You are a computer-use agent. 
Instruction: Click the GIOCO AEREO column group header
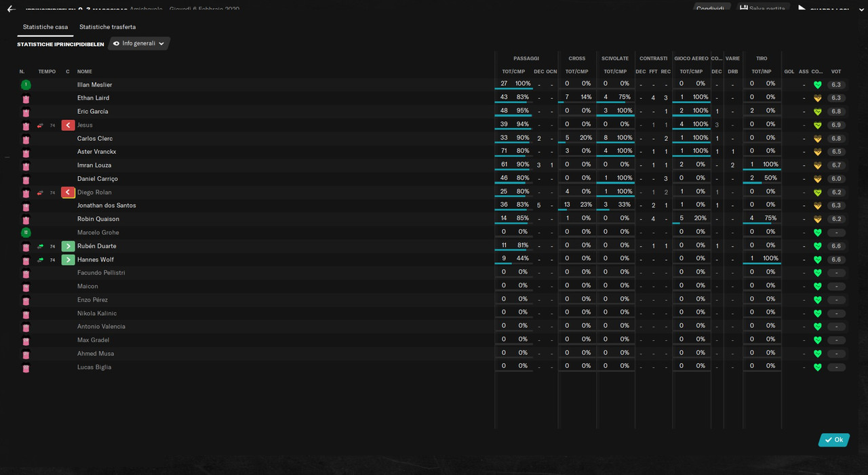tap(691, 59)
